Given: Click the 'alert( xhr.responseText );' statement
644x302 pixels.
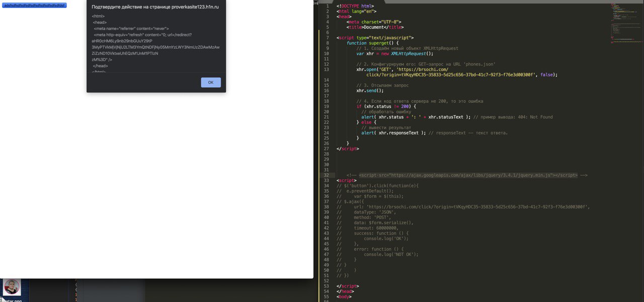Looking at the screenshot, I should (393, 133).
